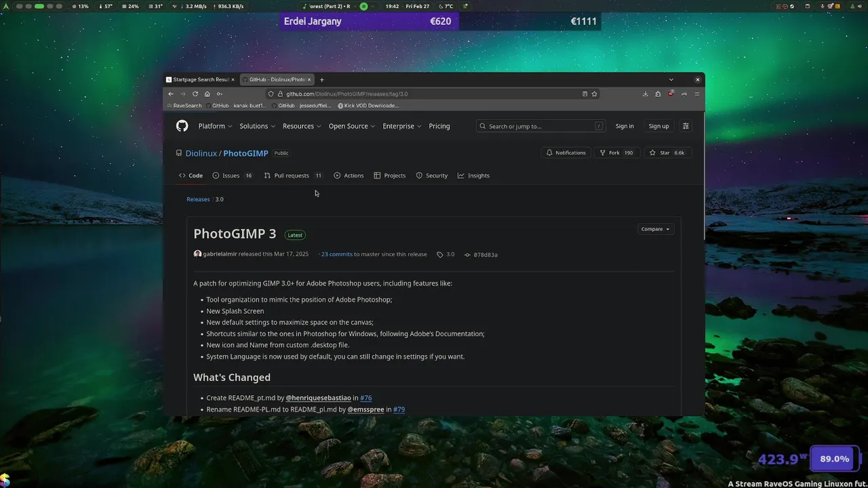Expand the Platform dropdown menu
Image resolution: width=868 pixels, height=488 pixels.
point(215,126)
